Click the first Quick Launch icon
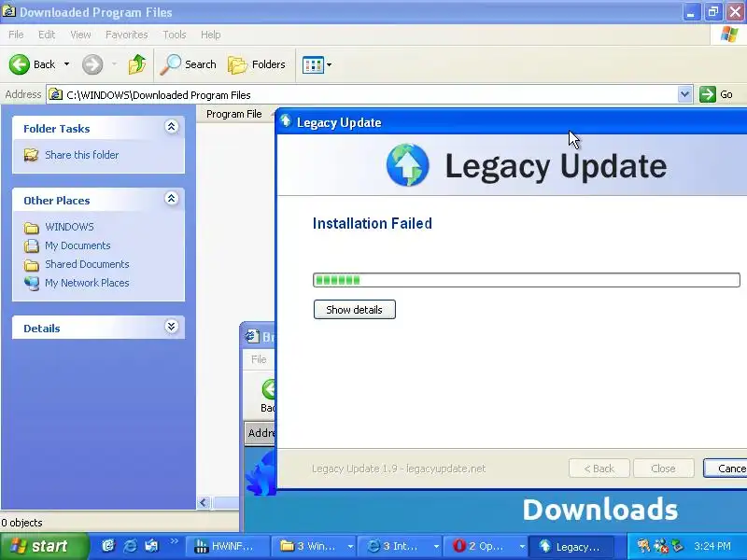The image size is (747, 560). click(109, 546)
